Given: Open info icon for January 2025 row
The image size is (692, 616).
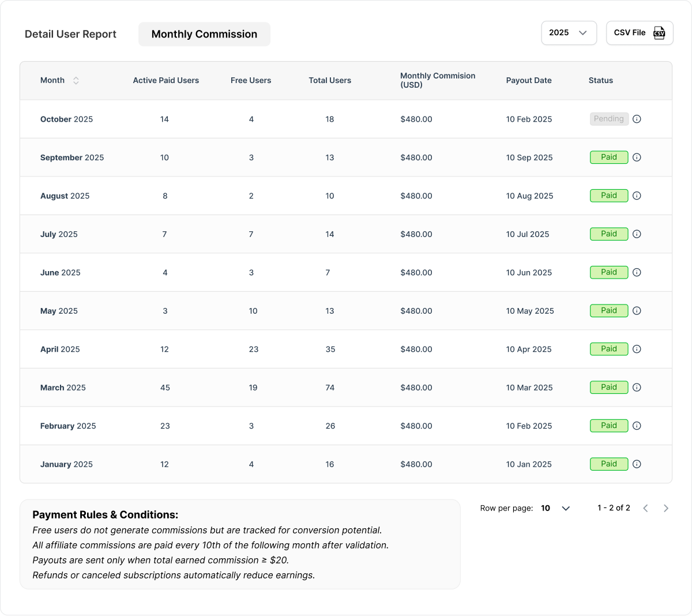Looking at the screenshot, I should (x=637, y=464).
